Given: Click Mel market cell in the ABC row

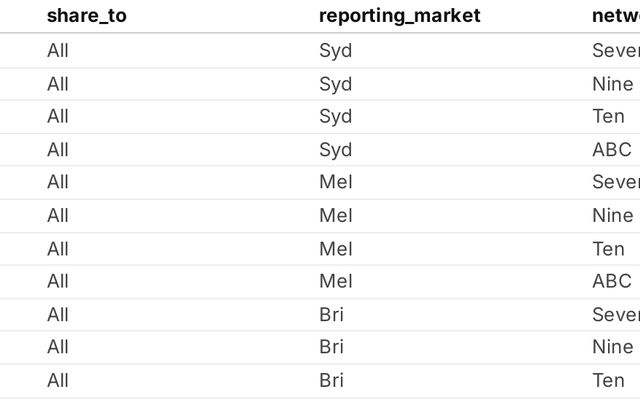Looking at the screenshot, I should pos(335,281).
